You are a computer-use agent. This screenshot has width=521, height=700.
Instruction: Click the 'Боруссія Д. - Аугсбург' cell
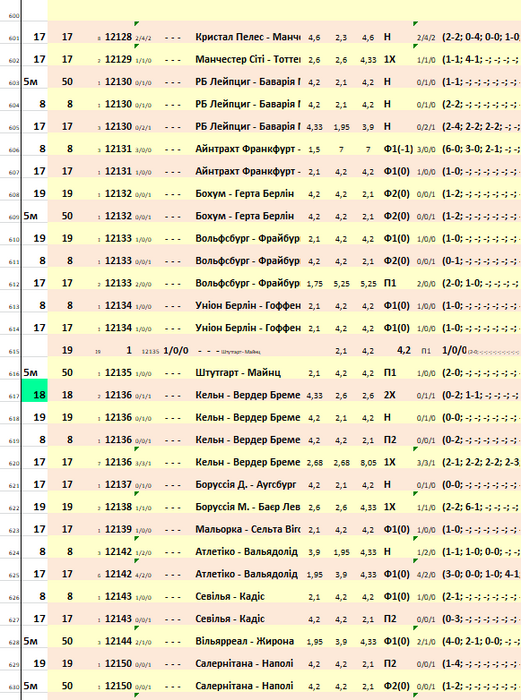point(246,484)
